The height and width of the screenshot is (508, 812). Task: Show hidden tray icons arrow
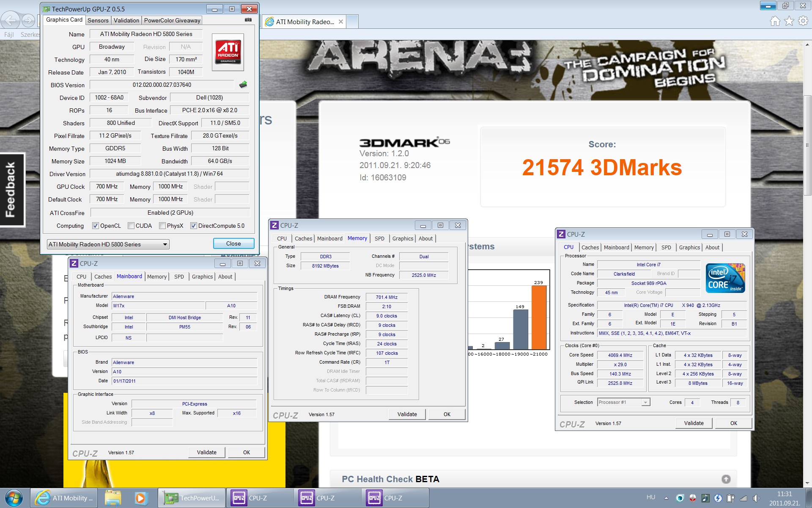pos(666,498)
